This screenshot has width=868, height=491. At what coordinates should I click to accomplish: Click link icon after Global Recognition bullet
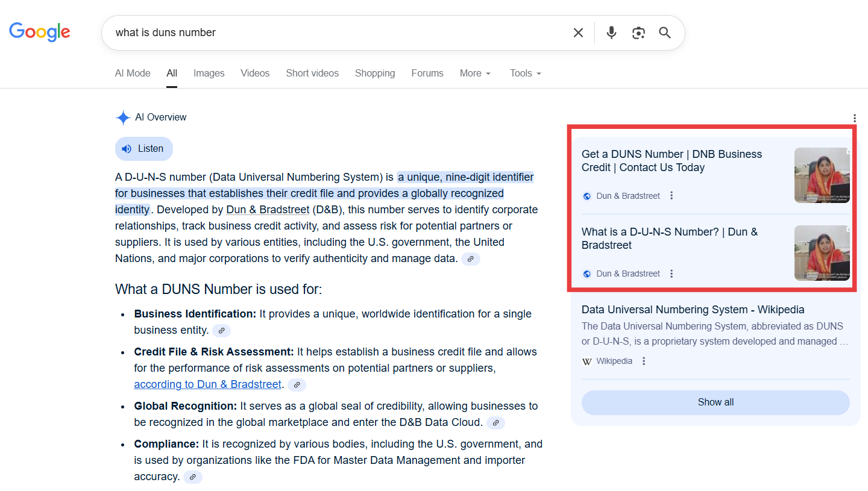click(x=495, y=422)
